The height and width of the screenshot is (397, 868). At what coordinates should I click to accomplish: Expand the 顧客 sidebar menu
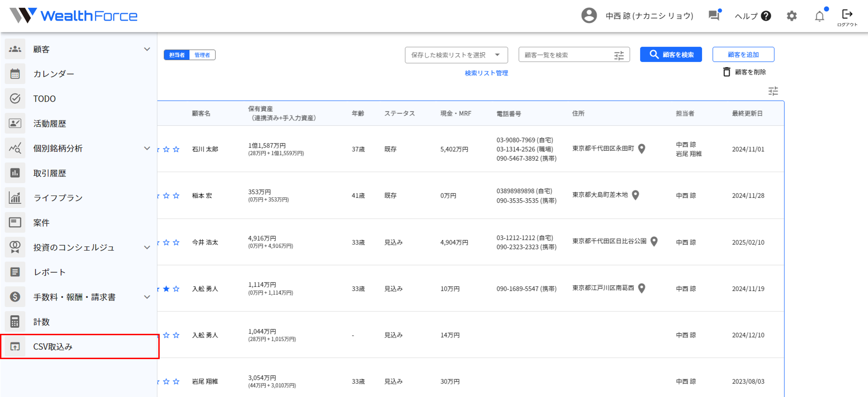tap(147, 49)
